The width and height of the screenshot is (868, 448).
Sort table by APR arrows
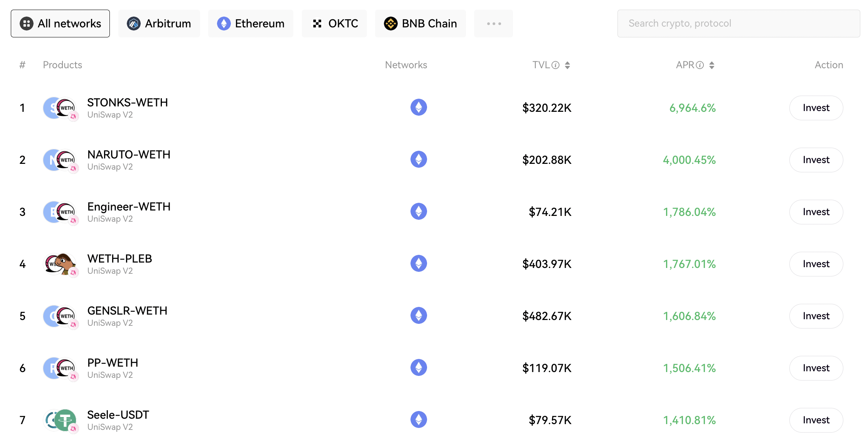tap(712, 65)
